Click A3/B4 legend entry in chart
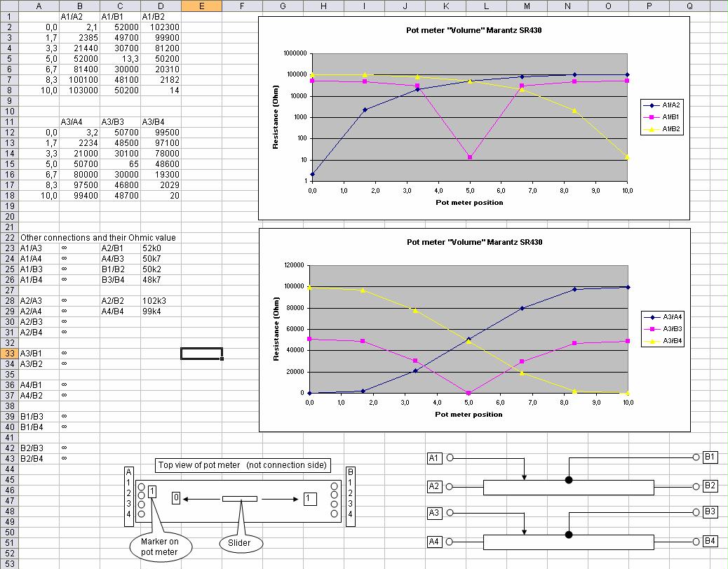This screenshot has height=569, width=728. [663, 341]
